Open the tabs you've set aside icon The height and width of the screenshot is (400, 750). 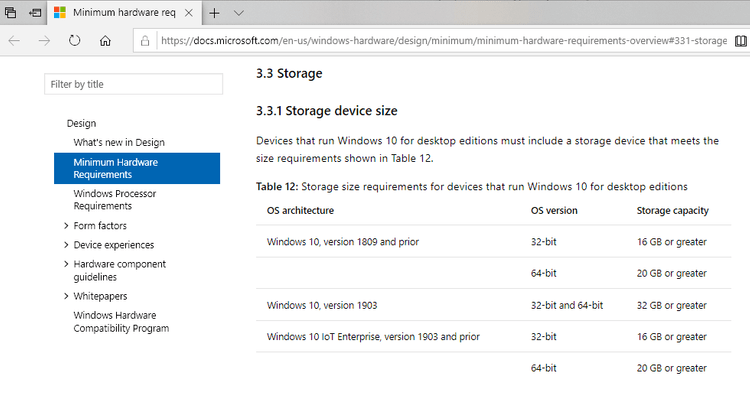point(10,13)
